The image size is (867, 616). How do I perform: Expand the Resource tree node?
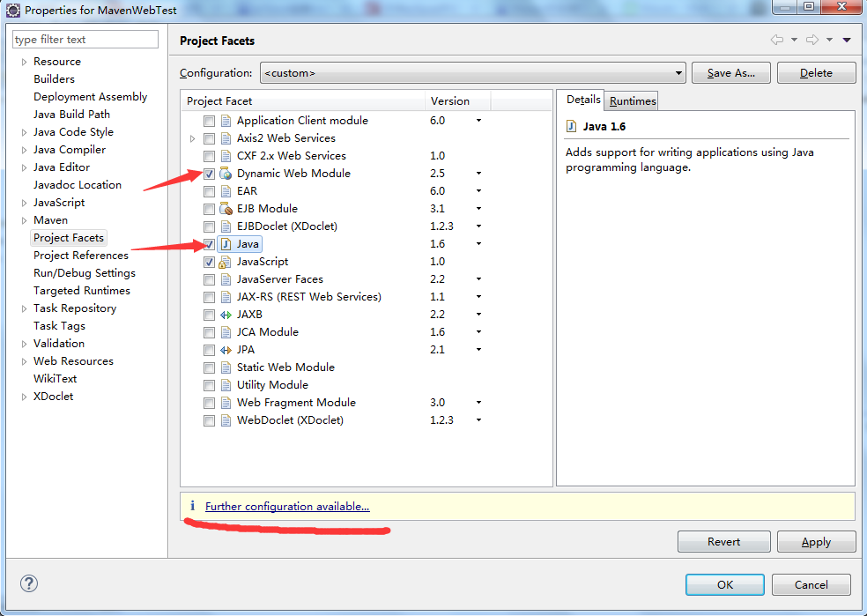[x=24, y=62]
